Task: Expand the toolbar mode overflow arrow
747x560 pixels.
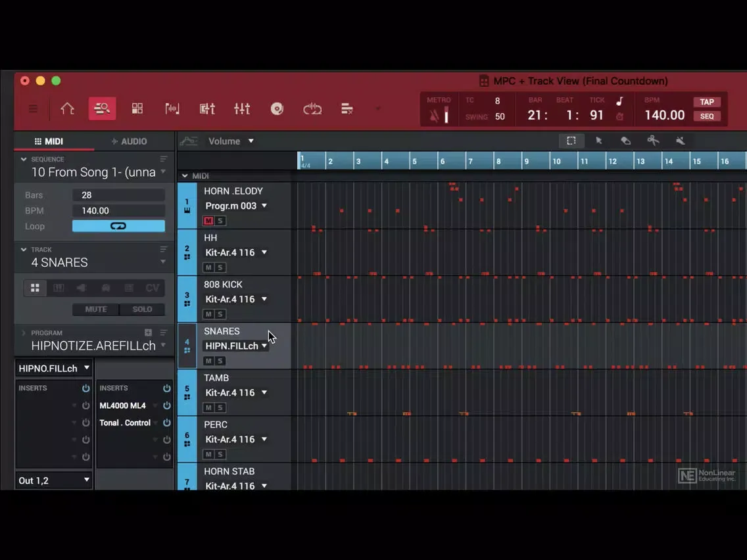Action: (x=378, y=108)
